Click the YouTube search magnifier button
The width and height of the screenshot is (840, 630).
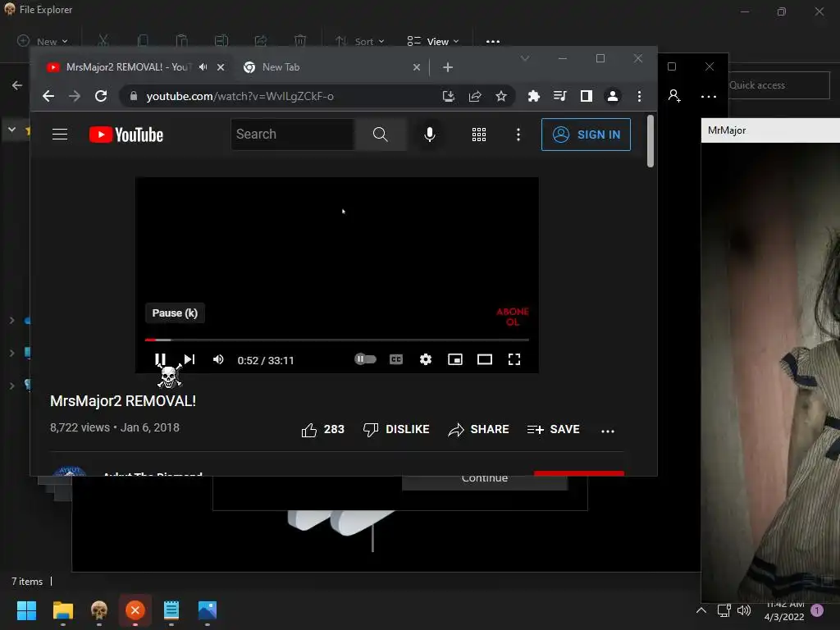pos(381,135)
